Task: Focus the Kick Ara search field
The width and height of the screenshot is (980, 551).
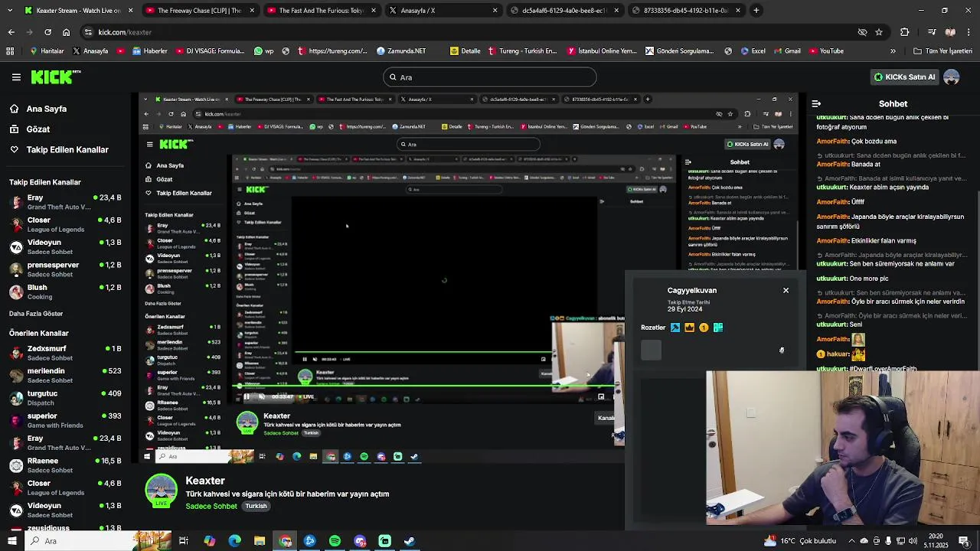Action: pyautogui.click(x=489, y=77)
